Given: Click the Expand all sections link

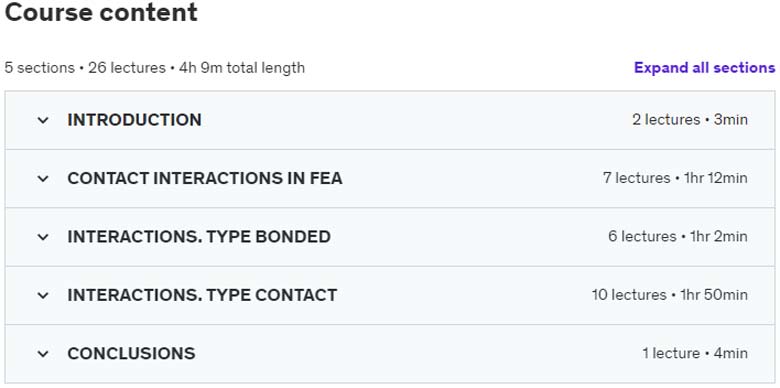Looking at the screenshot, I should pyautogui.click(x=704, y=68).
